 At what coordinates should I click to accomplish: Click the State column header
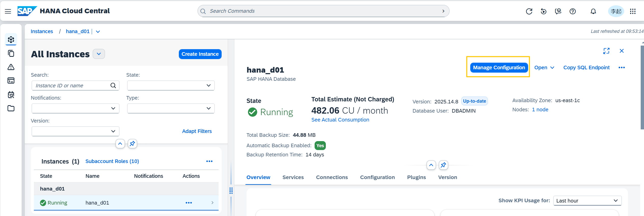pos(46,176)
